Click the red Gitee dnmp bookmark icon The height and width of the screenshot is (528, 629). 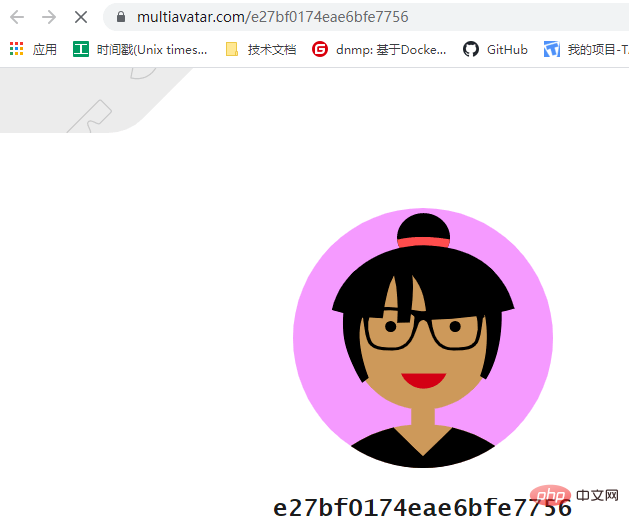click(320, 49)
